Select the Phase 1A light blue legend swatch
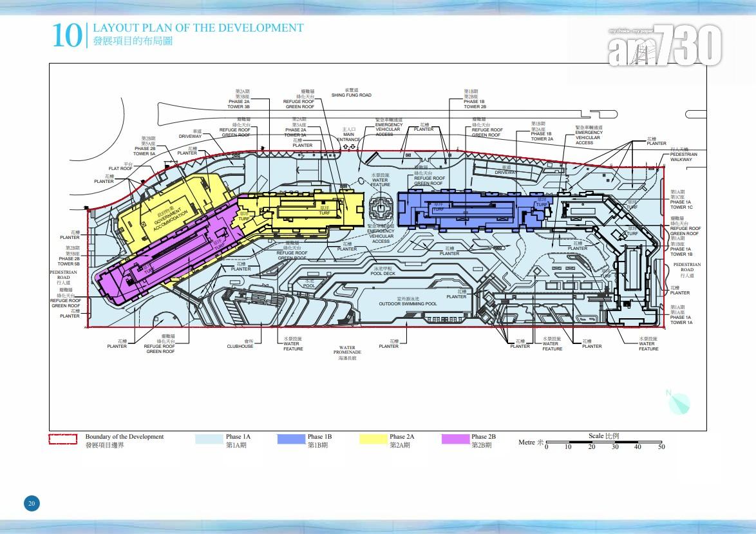Viewport: 756px width, 534px height. 209,440
